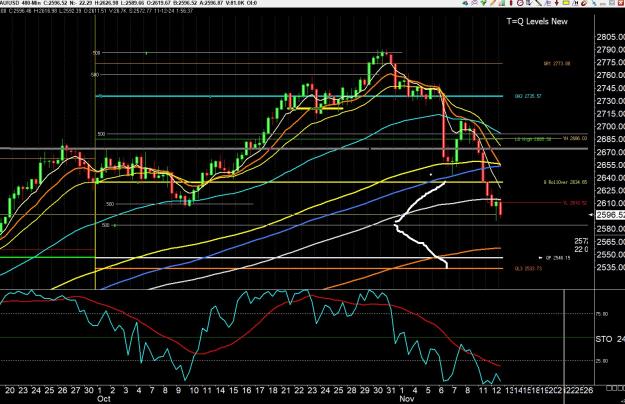Click the green down-arrow toolbar icon
625x404 pixels.
tap(483, 2)
